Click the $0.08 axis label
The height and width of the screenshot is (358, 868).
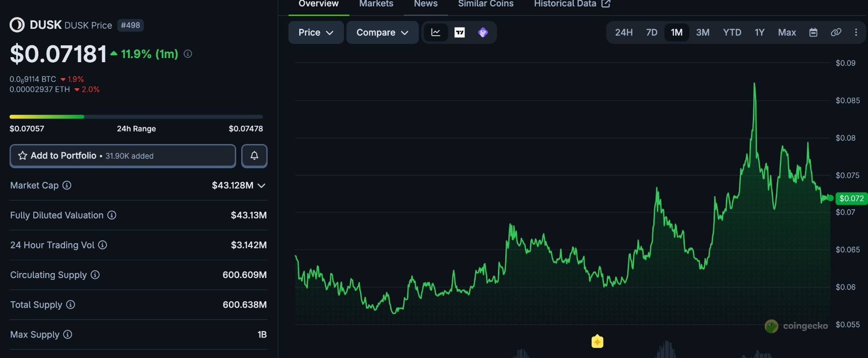(845, 138)
